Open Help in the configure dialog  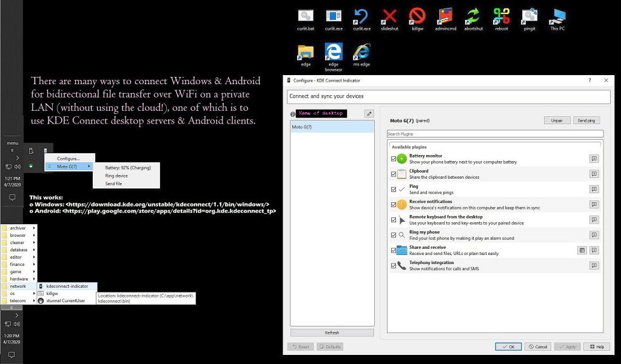[x=597, y=346]
